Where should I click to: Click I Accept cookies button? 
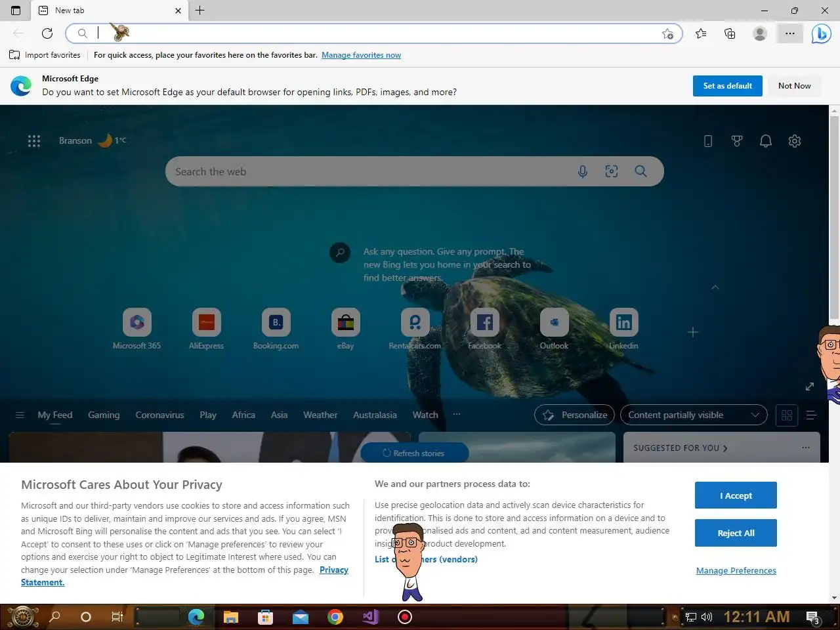click(x=736, y=495)
